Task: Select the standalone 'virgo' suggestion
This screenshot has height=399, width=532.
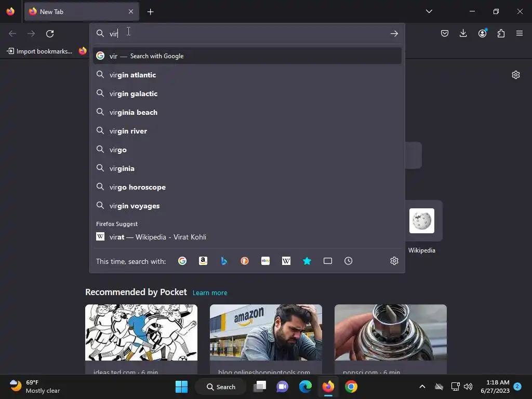Action: pyautogui.click(x=247, y=150)
